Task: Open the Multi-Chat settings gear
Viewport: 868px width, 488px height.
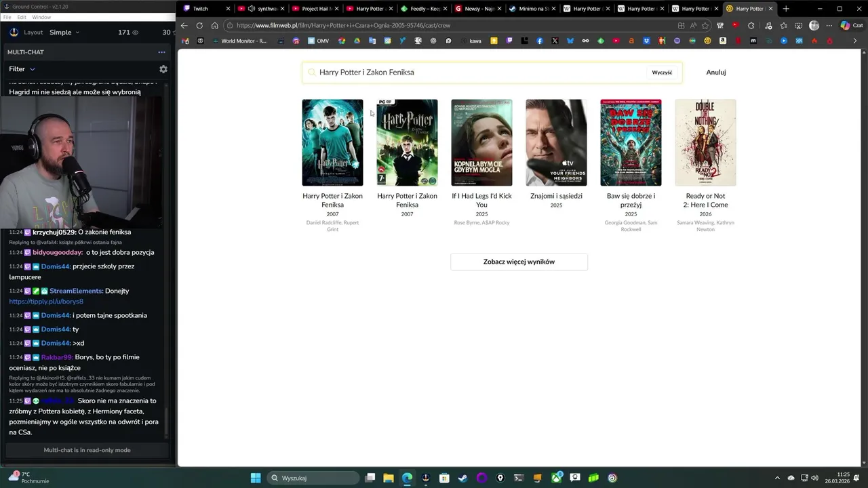Action: 163,69
